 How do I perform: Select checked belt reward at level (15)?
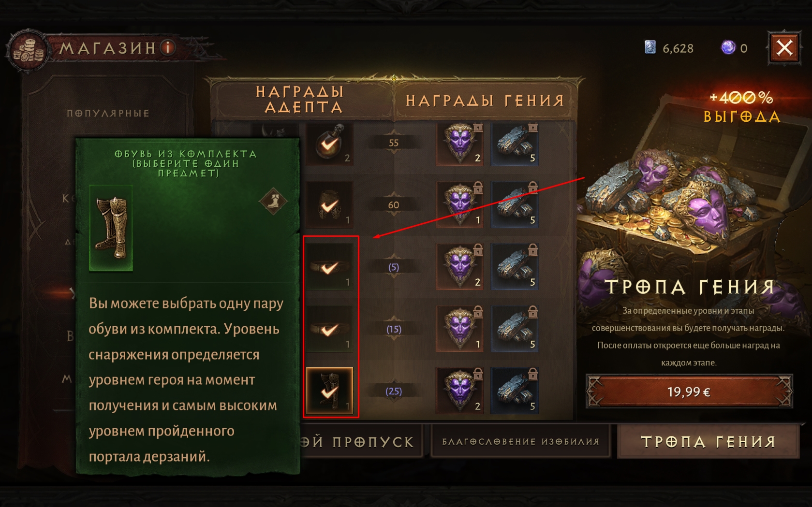tap(329, 329)
